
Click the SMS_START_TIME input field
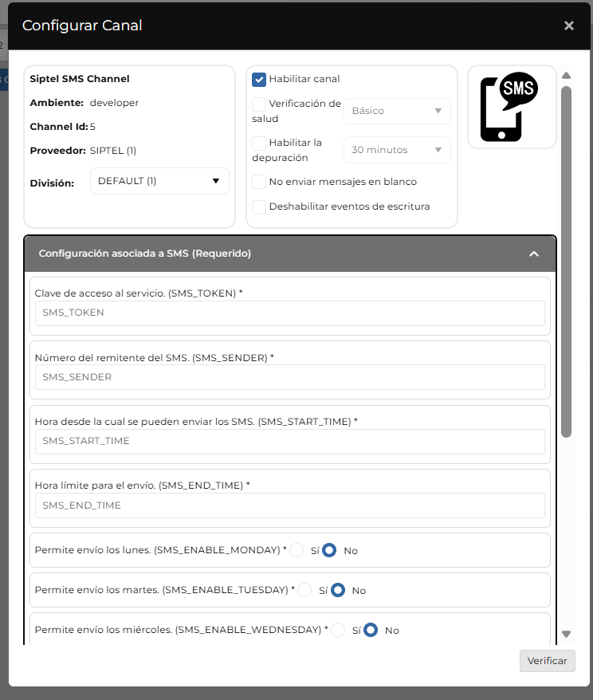[x=290, y=442]
